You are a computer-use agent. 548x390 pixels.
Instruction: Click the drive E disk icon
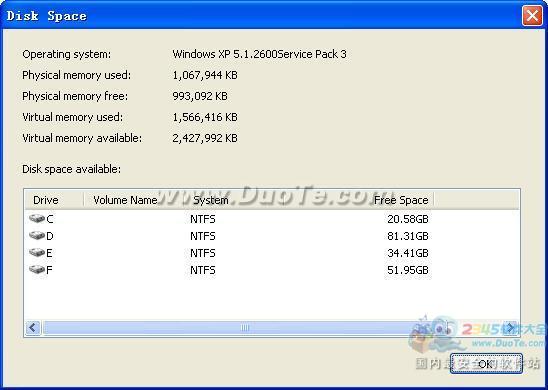point(37,252)
